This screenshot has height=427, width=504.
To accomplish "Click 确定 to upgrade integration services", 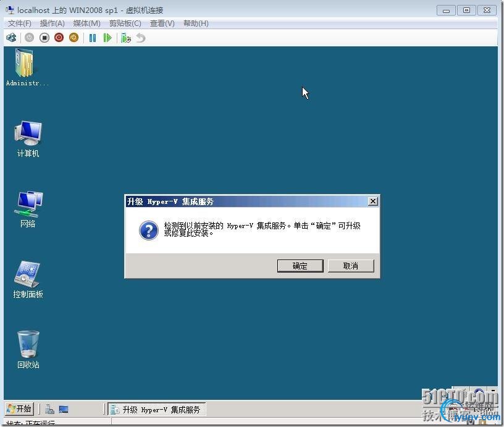I will click(300, 266).
